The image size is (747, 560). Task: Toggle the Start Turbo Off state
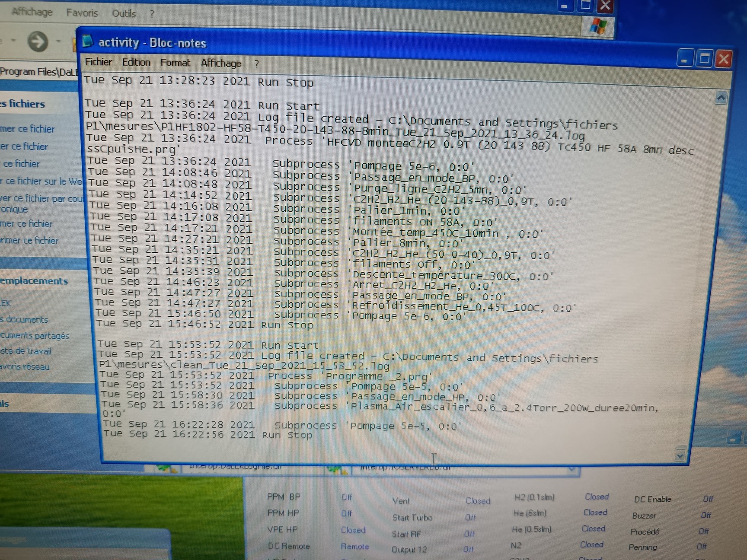pyautogui.click(x=470, y=517)
